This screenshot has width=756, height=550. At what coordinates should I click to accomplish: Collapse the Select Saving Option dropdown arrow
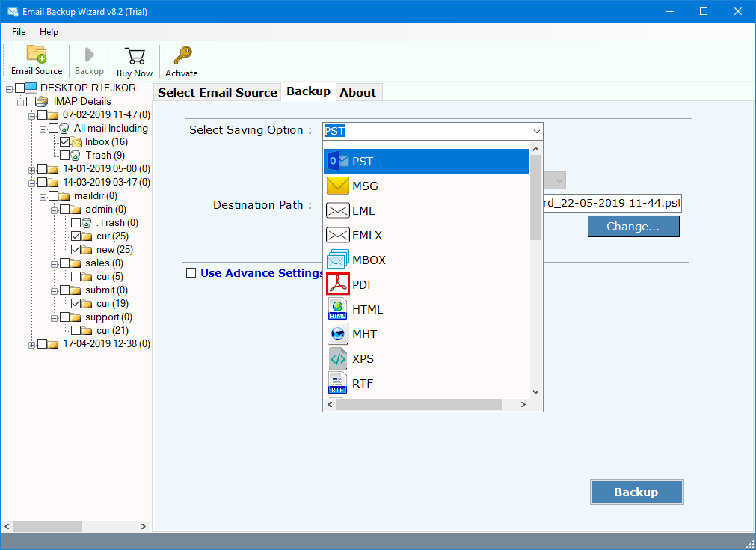(x=536, y=131)
